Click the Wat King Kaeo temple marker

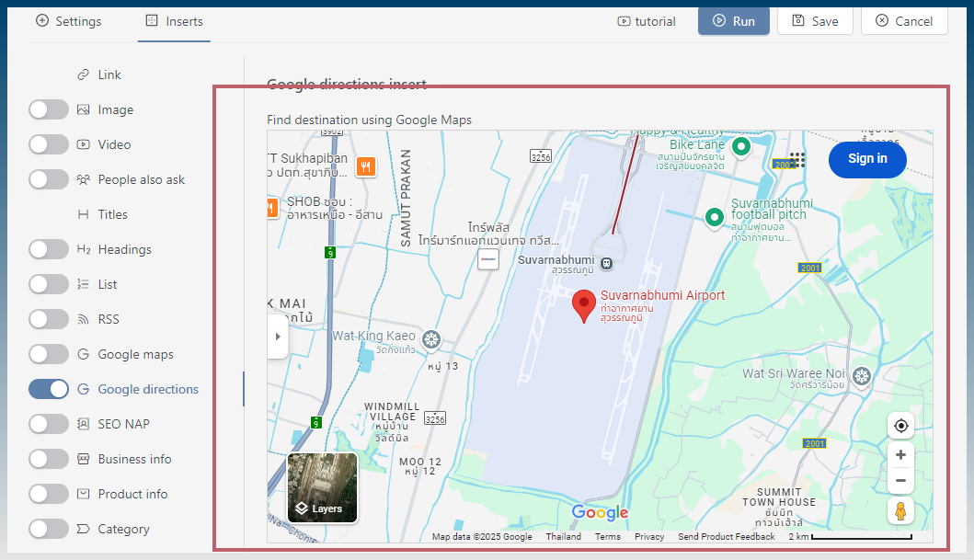(x=431, y=339)
